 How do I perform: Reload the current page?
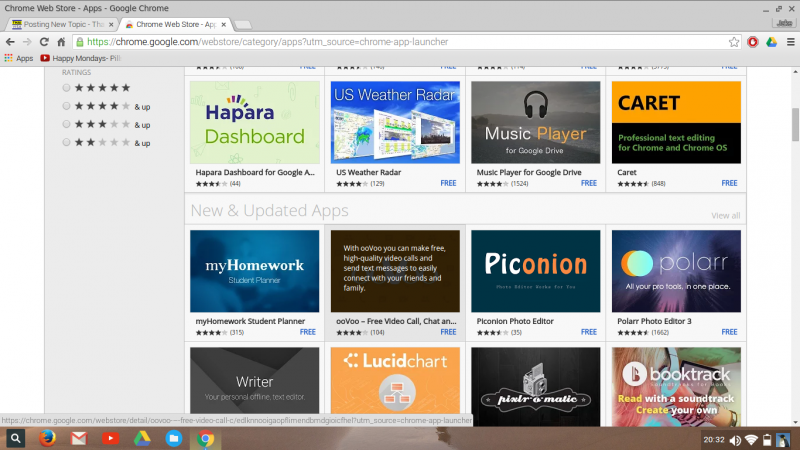coord(44,42)
